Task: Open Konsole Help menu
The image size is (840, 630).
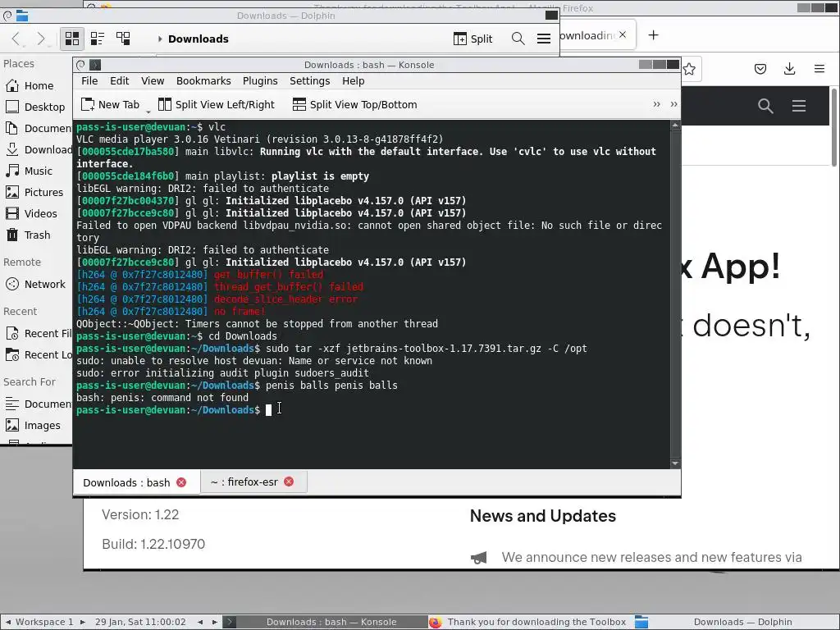Action: click(353, 81)
